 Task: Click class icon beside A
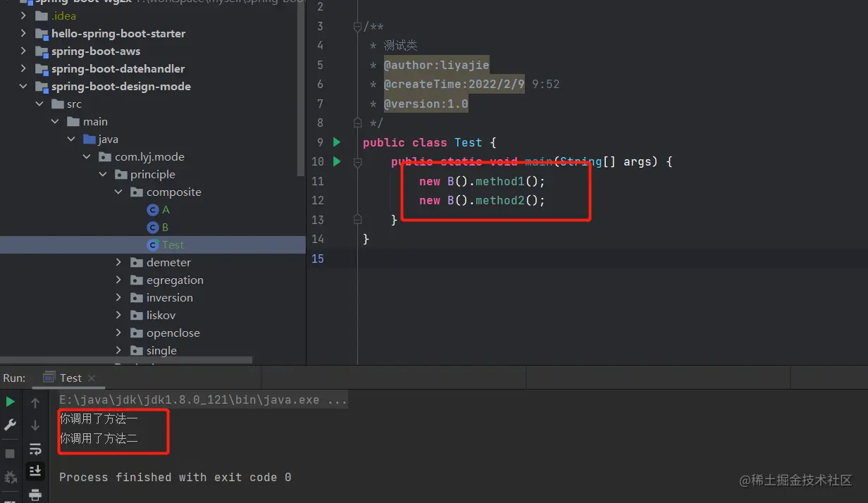click(x=152, y=210)
